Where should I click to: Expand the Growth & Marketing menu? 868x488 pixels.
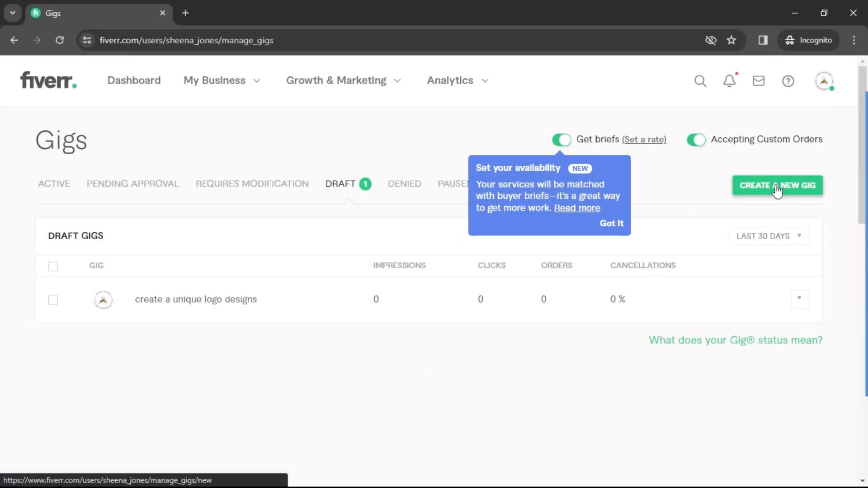344,80
